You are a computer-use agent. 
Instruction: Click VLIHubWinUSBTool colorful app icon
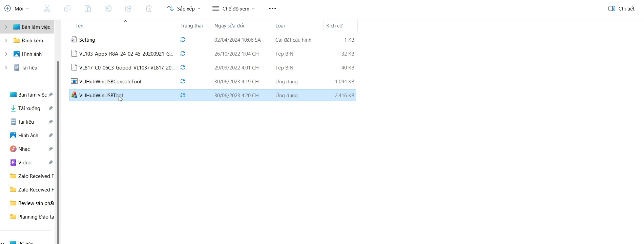tap(74, 95)
